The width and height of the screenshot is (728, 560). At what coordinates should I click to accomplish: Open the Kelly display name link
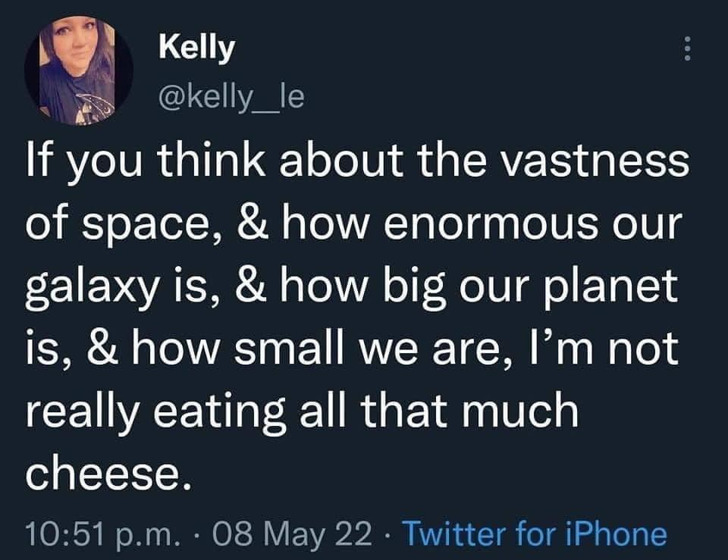[196, 48]
